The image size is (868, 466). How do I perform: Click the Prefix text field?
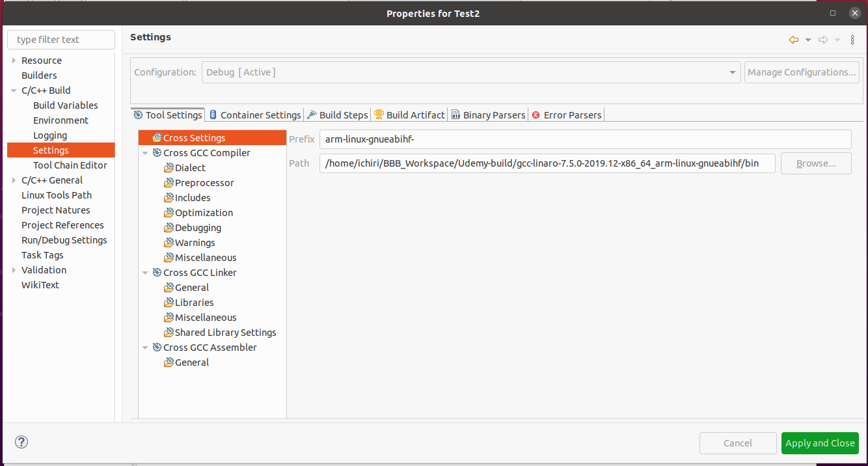click(585, 139)
